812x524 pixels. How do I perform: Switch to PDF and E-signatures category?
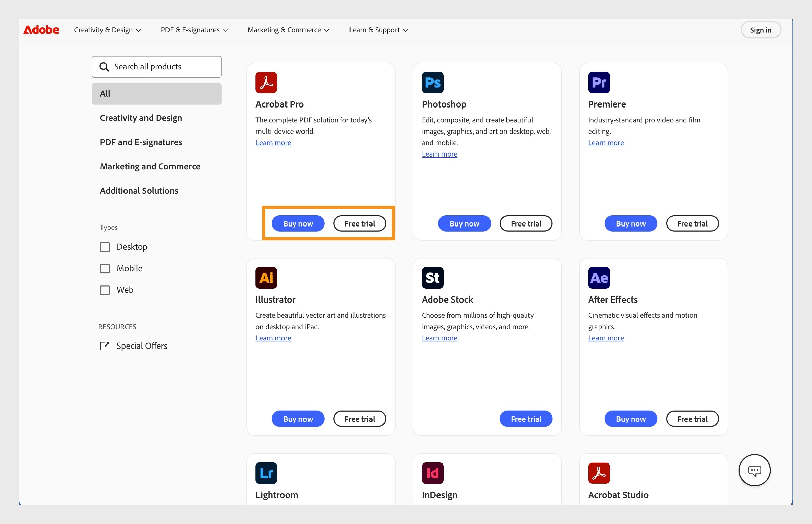[141, 142]
